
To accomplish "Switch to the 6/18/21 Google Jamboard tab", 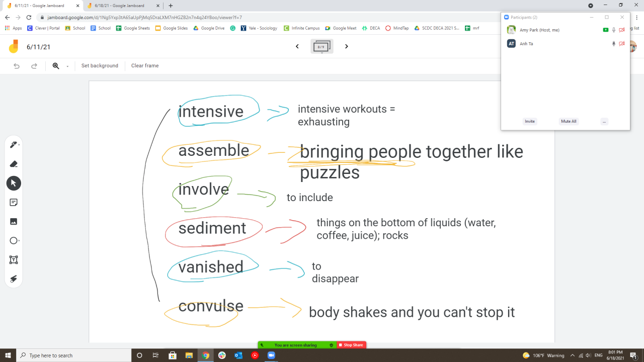I will click(x=123, y=6).
